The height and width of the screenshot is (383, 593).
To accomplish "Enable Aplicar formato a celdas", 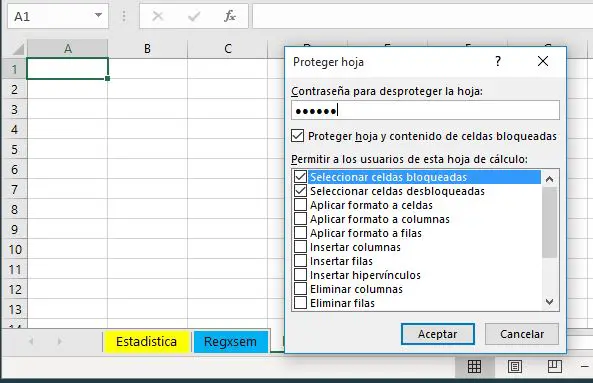I will pos(300,205).
